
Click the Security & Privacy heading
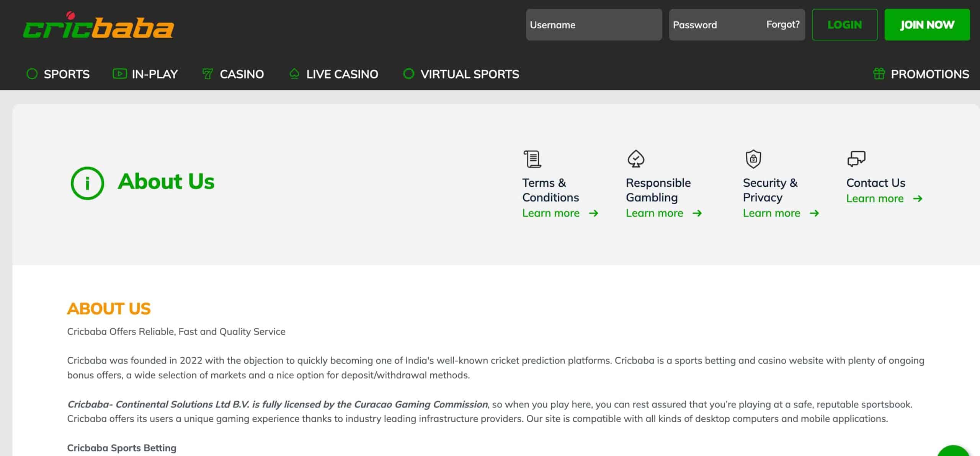pyautogui.click(x=770, y=190)
